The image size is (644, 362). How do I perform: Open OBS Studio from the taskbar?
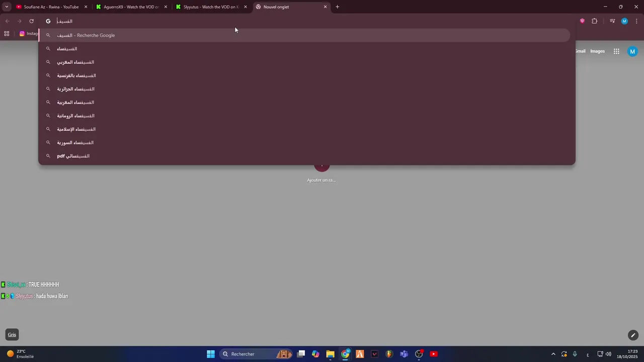tap(419, 354)
